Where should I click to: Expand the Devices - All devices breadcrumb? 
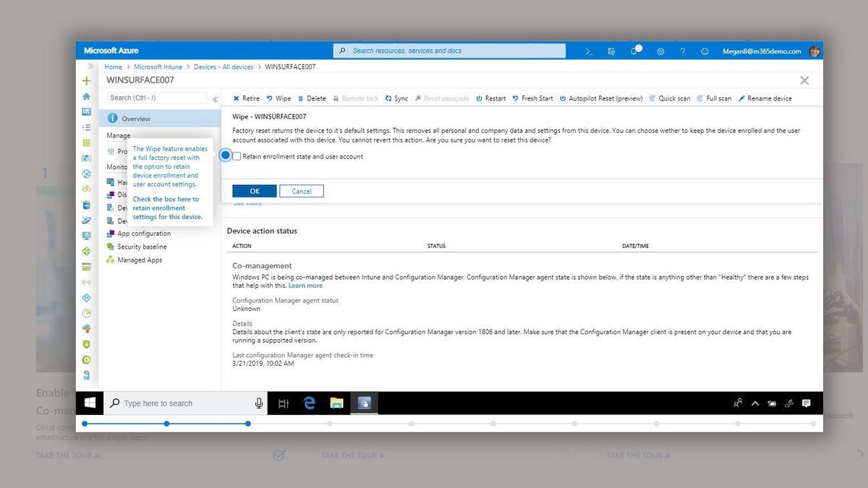tap(225, 66)
